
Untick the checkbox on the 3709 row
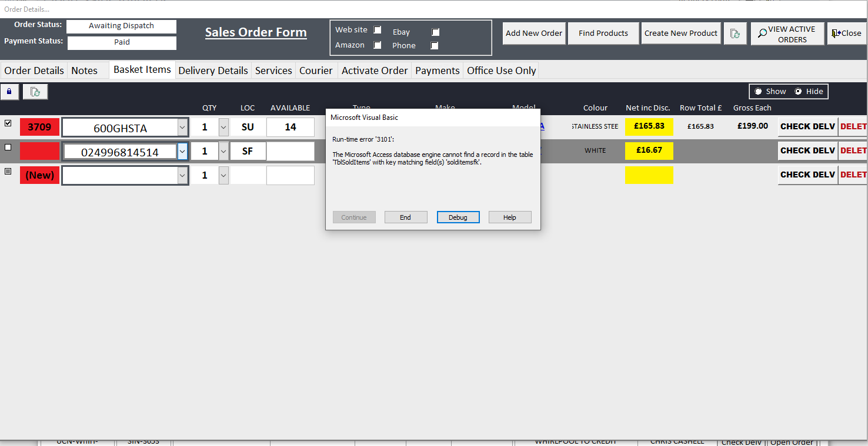[8, 123]
